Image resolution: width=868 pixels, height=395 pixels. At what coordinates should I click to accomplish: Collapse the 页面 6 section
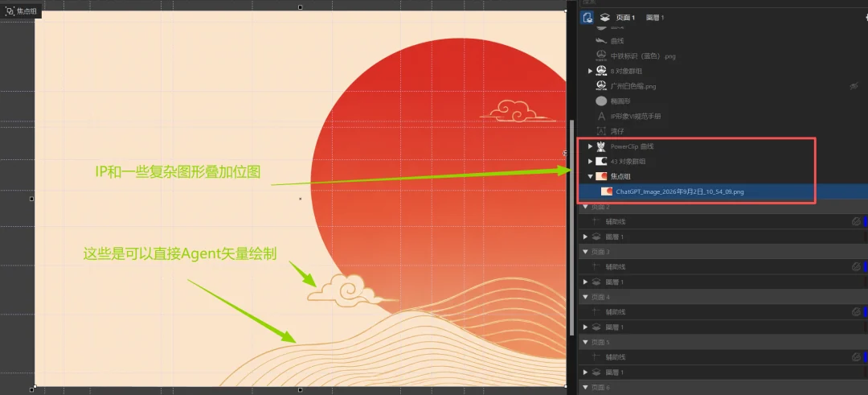point(584,387)
